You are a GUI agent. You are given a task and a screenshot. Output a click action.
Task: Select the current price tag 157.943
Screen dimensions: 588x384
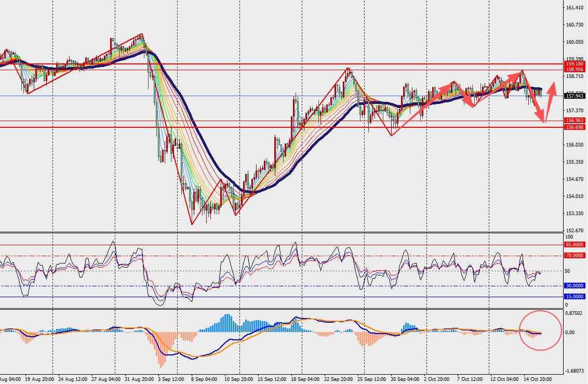click(574, 96)
